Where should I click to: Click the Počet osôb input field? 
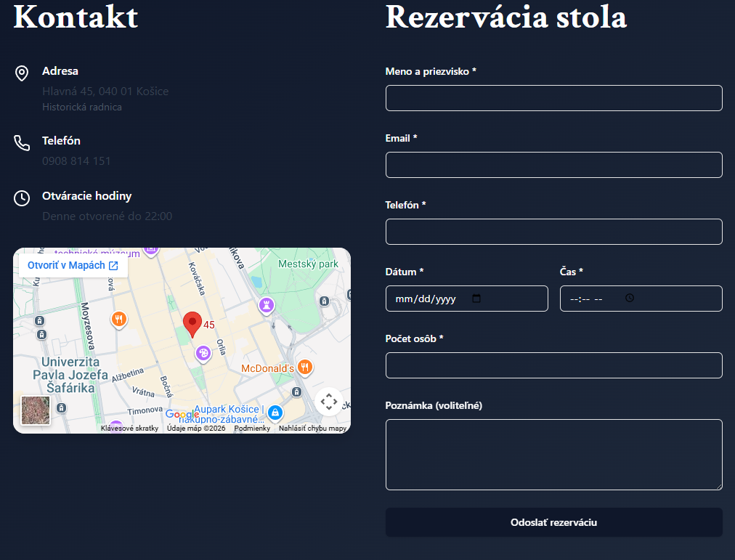tap(553, 365)
